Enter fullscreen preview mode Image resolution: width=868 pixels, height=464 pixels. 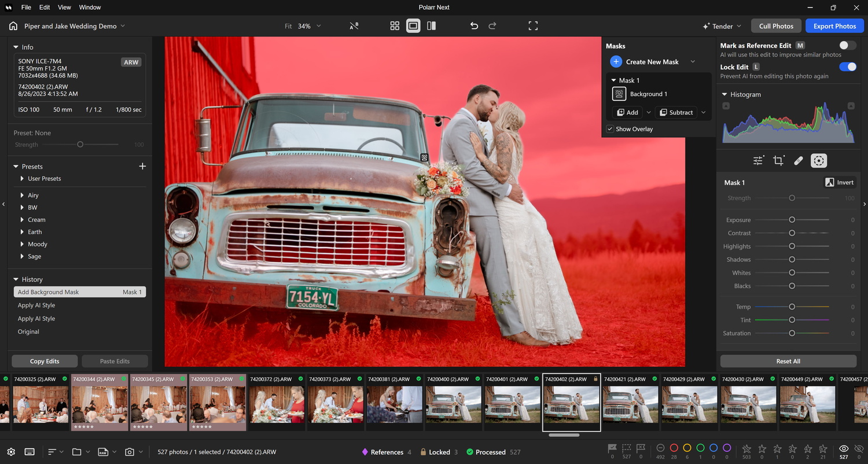533,26
